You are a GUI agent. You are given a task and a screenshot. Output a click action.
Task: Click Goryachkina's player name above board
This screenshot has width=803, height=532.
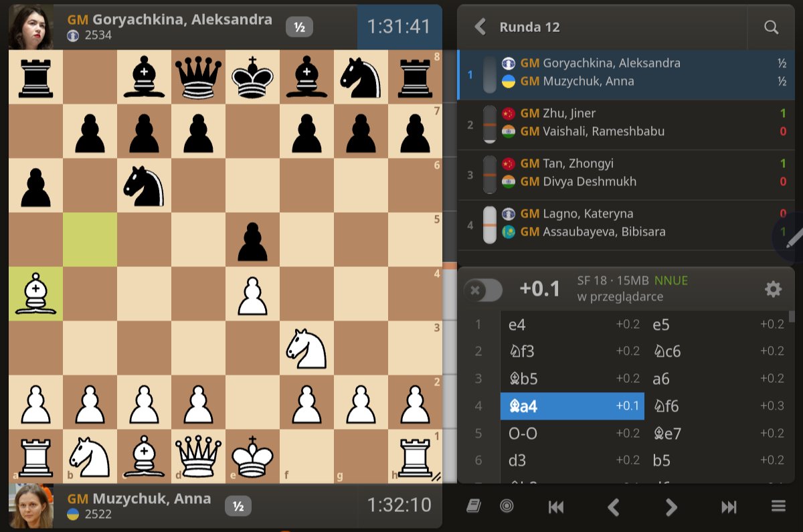[182, 19]
